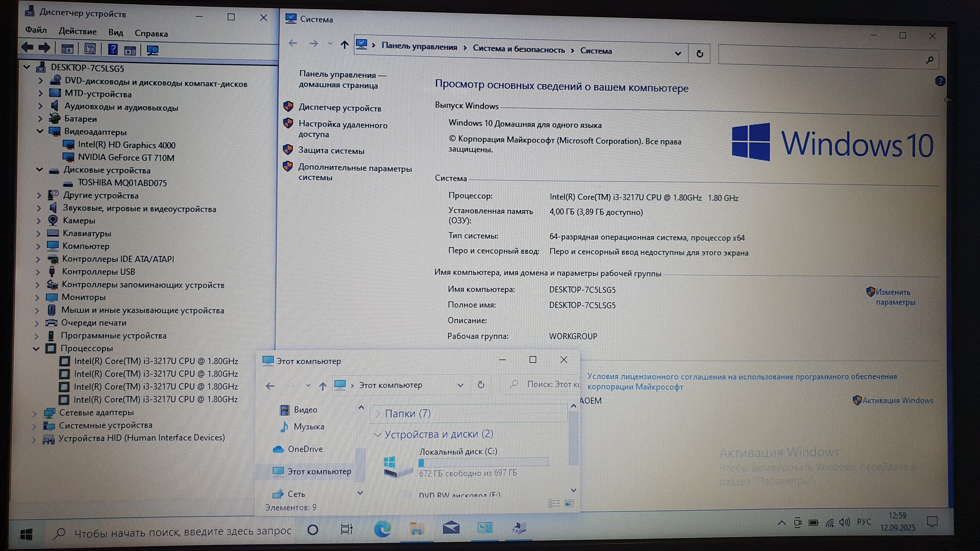Click the taskbar search input field
Image resolution: width=980 pixels, height=551 pixels.
(182, 531)
